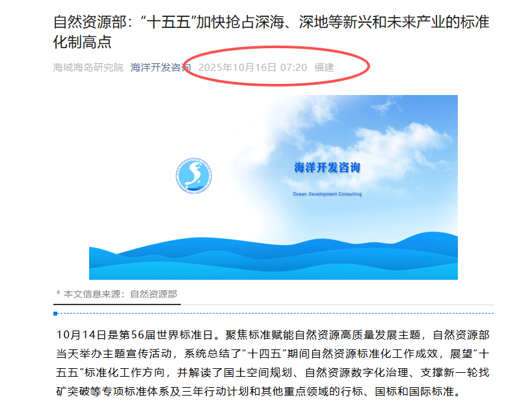532x419 pixels.
Task: Click the article headline 自然资源部 title
Action: (x=271, y=32)
